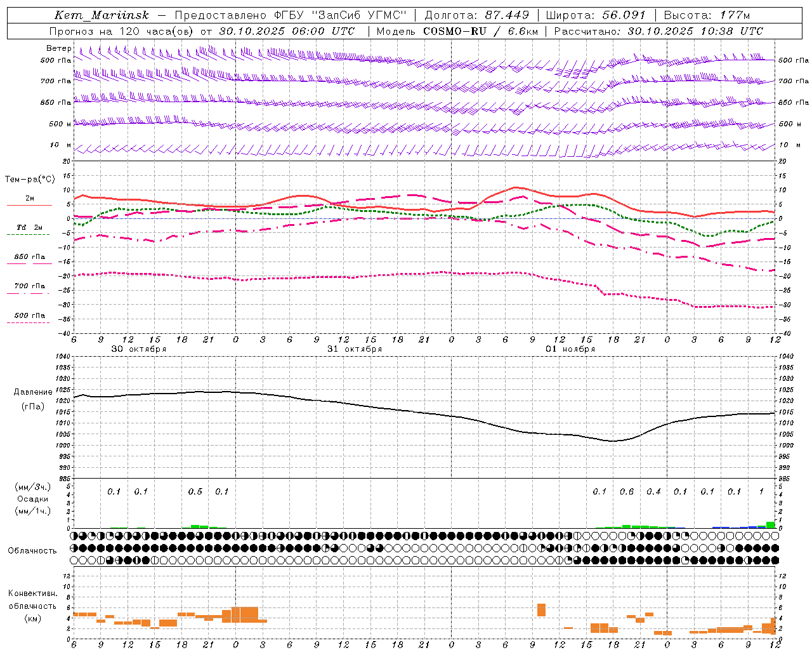Click the precipitation value "0.4"
Screen dimensions: 812x650
[654, 492]
